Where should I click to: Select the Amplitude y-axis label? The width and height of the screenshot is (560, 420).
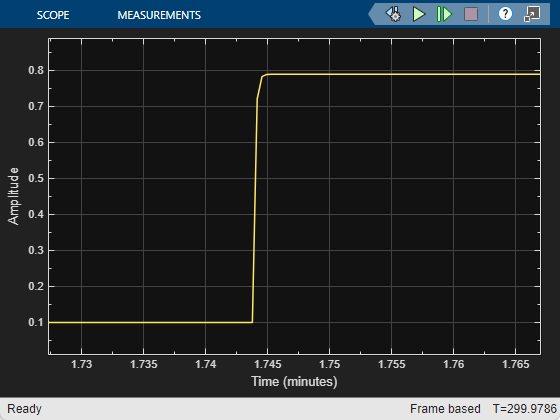click(x=13, y=196)
